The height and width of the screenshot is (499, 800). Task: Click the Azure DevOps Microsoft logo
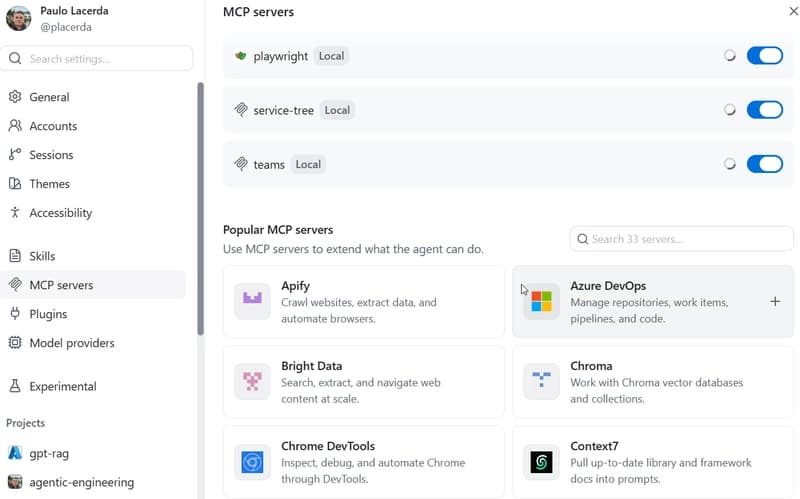[x=541, y=301]
